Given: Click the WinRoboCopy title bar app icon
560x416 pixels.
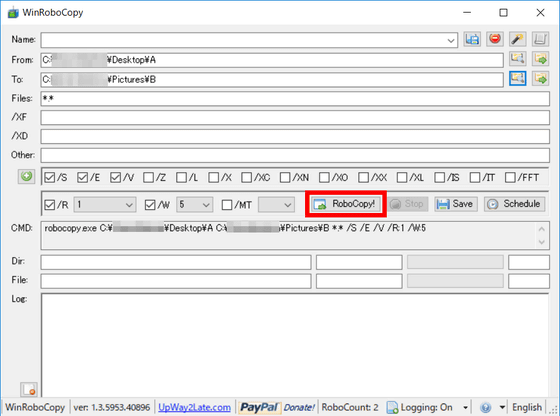Looking at the screenshot, I should (13, 13).
